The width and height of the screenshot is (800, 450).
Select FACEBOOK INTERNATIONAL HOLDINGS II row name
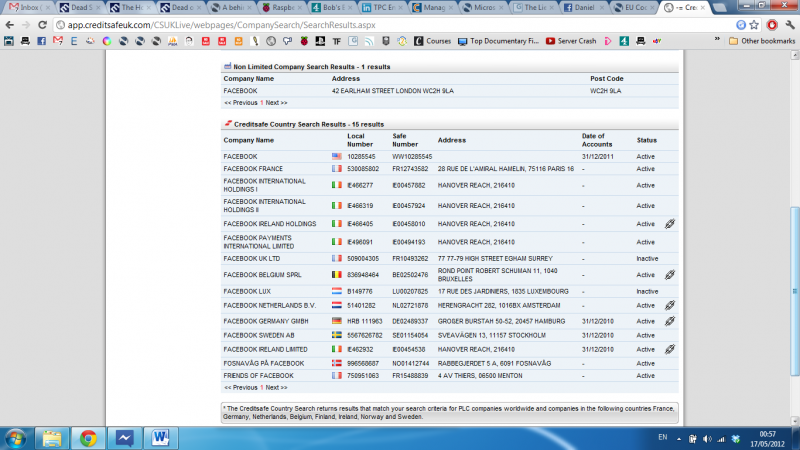tap(264, 206)
